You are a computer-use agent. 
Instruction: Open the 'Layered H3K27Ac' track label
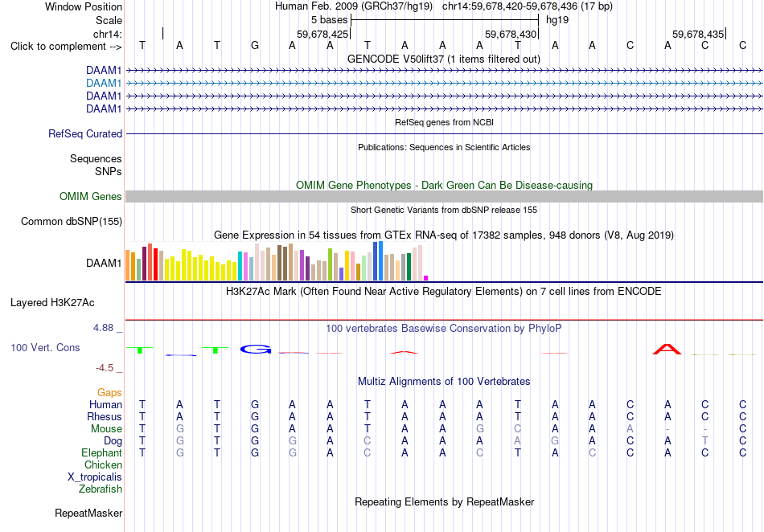[52, 303]
